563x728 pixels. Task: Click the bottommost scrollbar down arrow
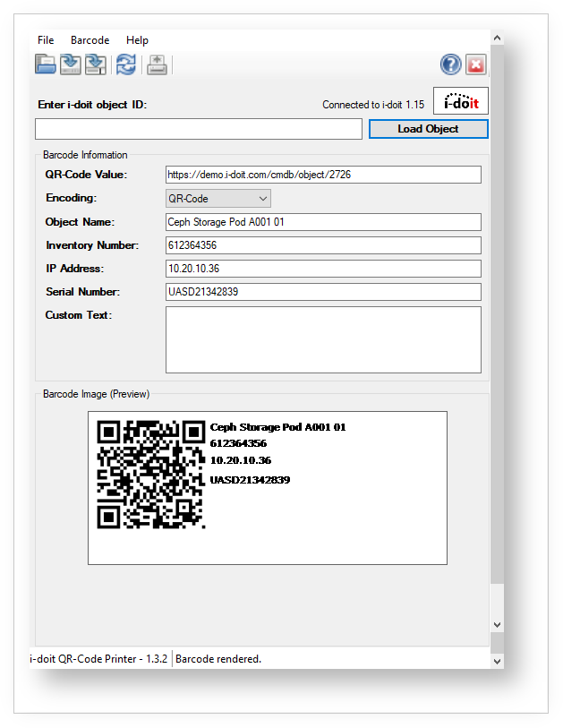(497, 661)
